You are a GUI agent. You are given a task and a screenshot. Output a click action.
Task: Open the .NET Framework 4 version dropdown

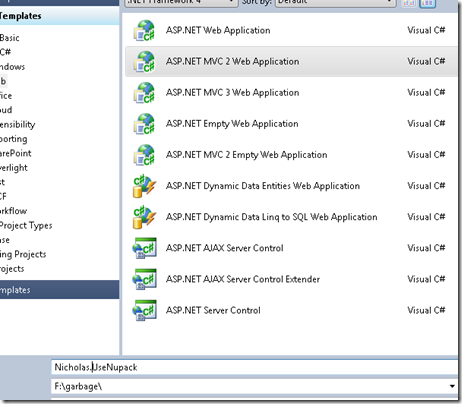[182, 3]
